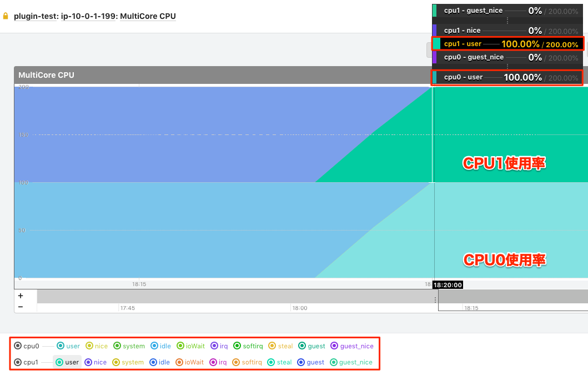Select the cpu1 softirq legend icon

(236, 362)
